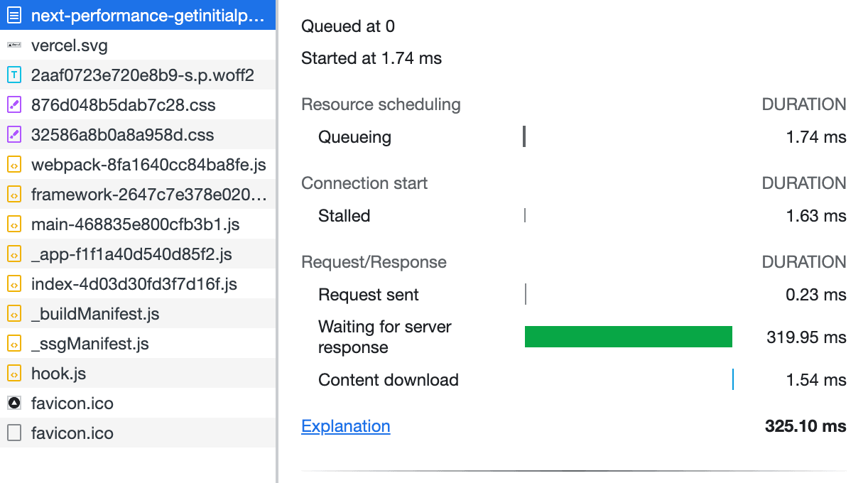Click the stylesheet icon for 32586a8b0a8a958d.css

point(14,135)
